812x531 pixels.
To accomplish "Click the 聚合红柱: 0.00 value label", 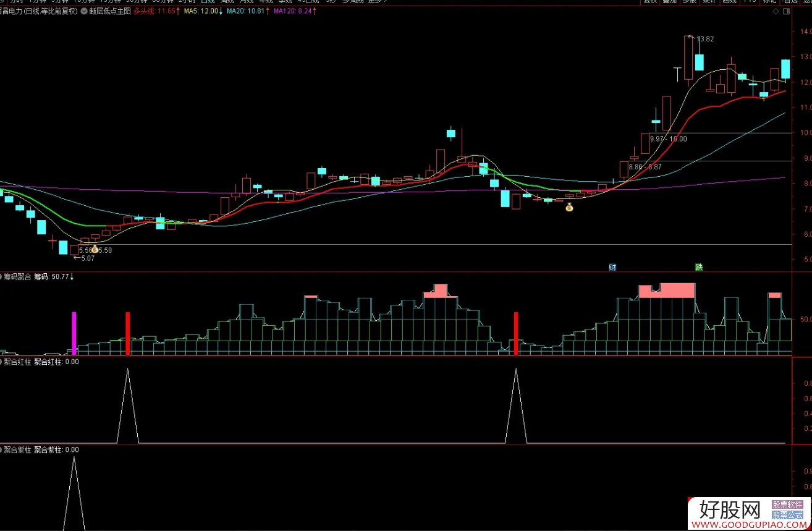I will (x=56, y=362).
